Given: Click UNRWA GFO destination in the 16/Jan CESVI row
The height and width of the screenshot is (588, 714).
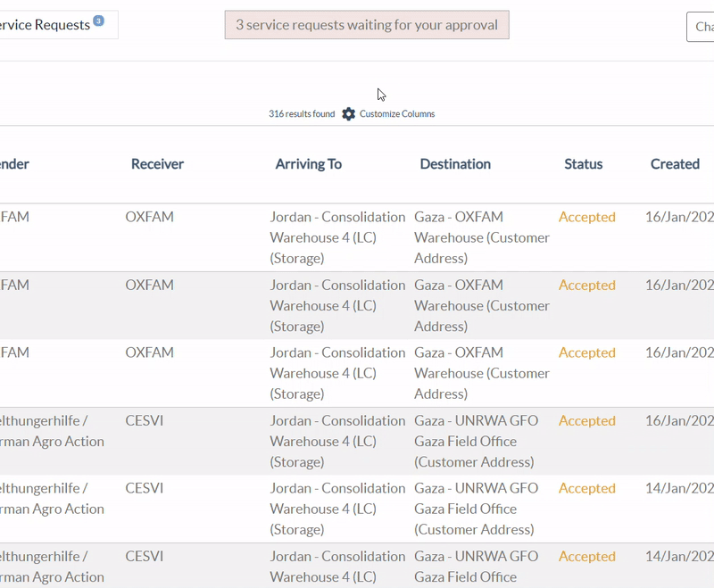Looking at the screenshot, I should click(x=476, y=441).
